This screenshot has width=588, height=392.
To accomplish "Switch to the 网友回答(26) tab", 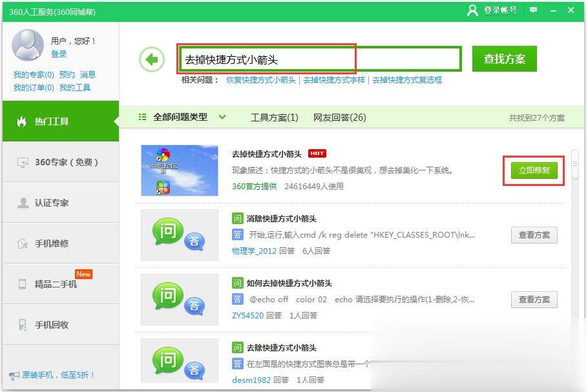I will [x=340, y=118].
